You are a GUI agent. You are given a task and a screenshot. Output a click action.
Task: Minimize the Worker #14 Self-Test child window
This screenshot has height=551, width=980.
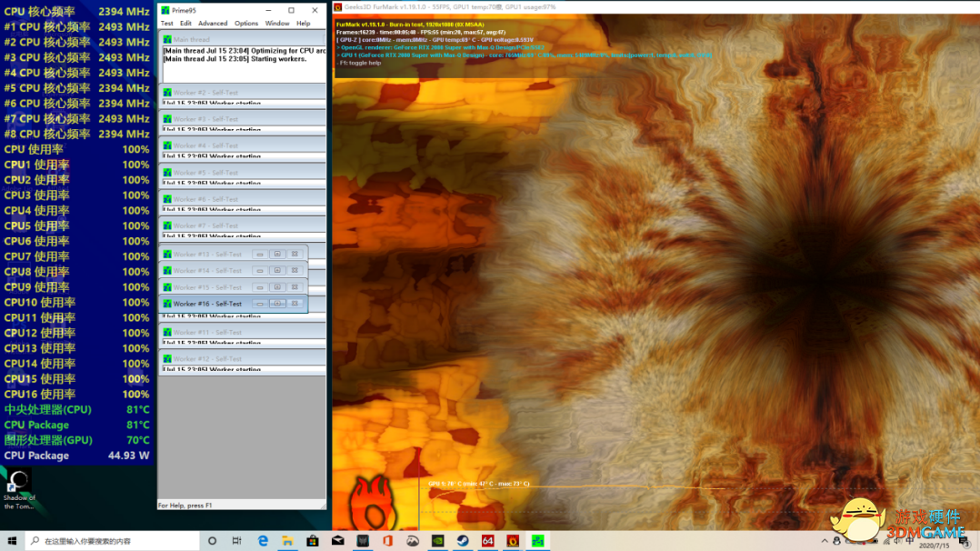click(x=260, y=270)
